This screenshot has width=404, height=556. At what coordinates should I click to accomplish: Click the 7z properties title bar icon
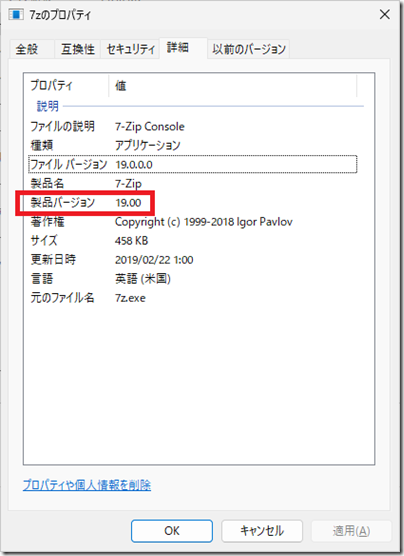(16, 15)
